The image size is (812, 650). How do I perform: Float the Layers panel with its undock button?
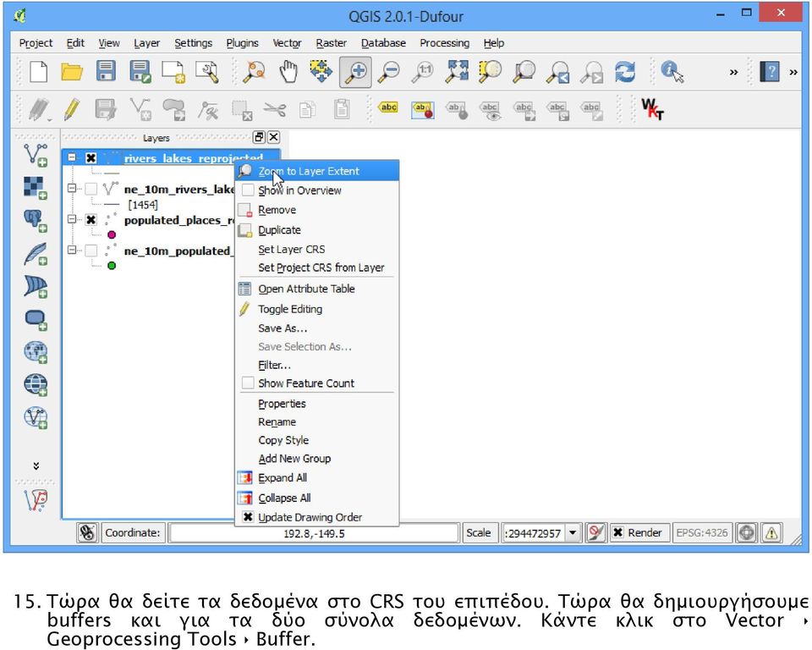pyautogui.click(x=259, y=137)
